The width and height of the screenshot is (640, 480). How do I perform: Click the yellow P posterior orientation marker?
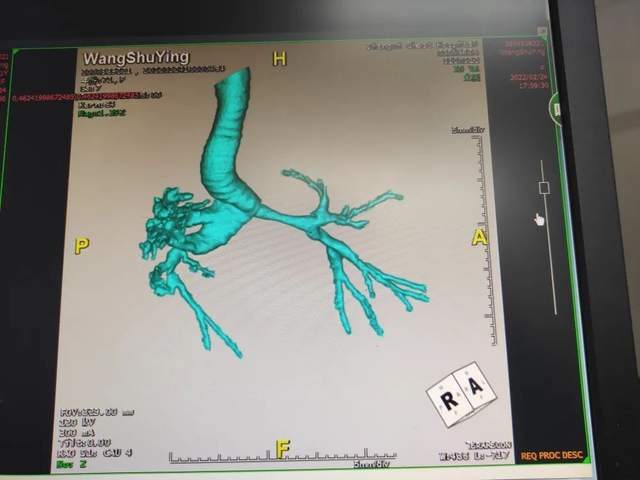tap(82, 246)
